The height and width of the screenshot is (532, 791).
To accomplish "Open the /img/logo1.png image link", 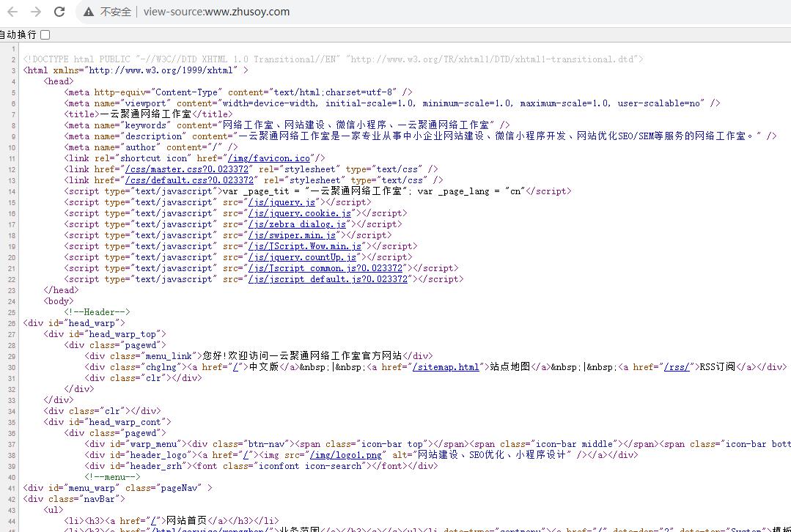I will coord(345,455).
